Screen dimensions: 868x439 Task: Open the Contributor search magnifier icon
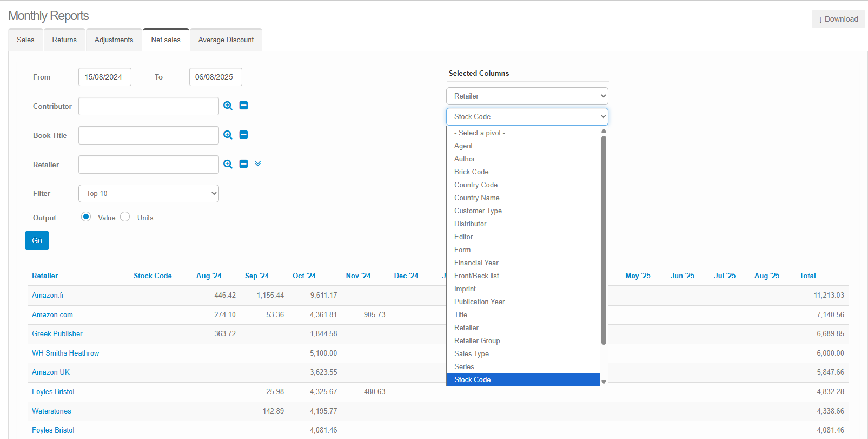228,106
